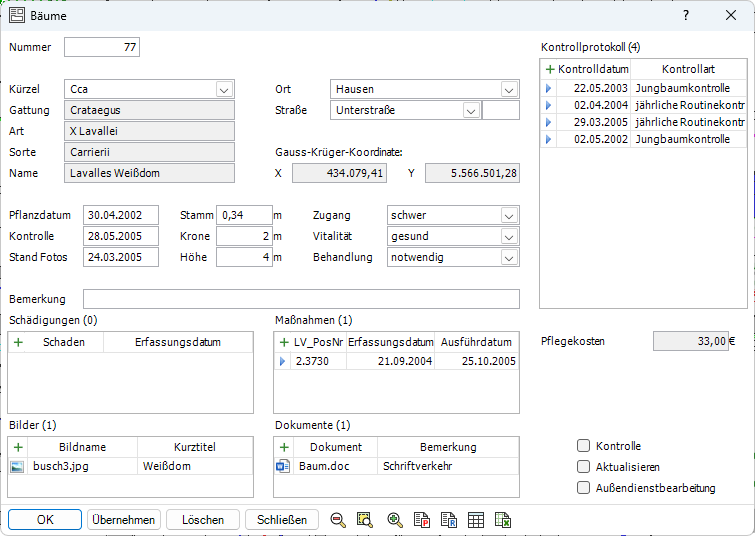This screenshot has height=536, width=755.
Task: Click the Löschen button
Action: pos(202,520)
